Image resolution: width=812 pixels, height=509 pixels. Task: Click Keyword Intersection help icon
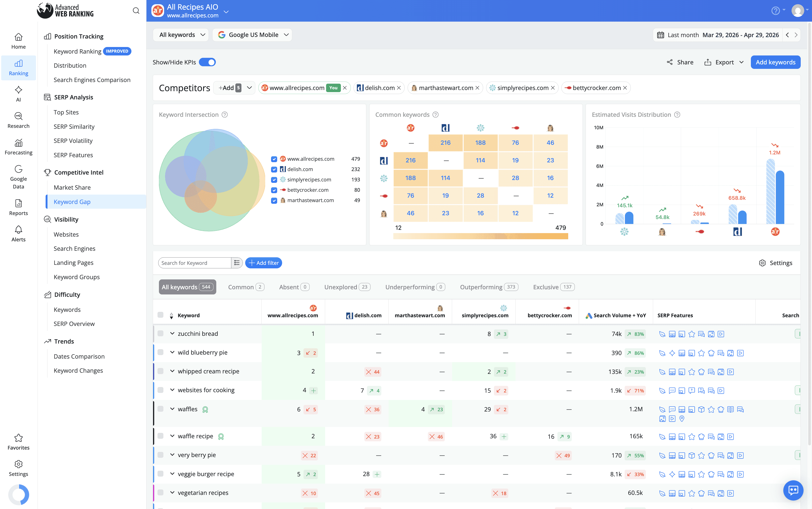(225, 115)
